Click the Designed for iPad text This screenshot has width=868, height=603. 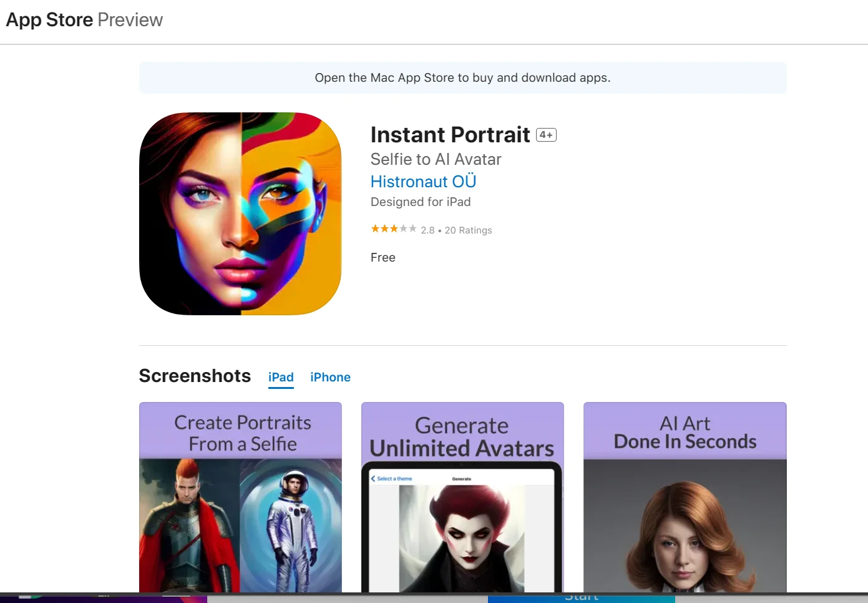click(x=421, y=202)
